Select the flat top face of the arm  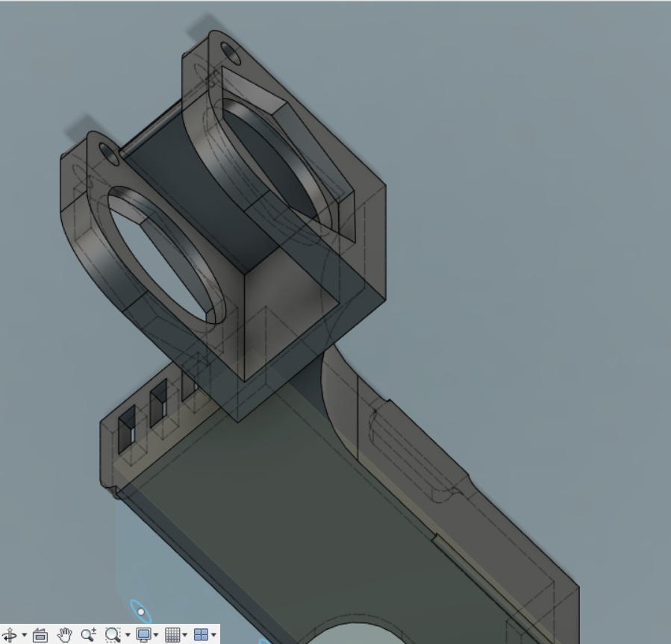pos(299,507)
